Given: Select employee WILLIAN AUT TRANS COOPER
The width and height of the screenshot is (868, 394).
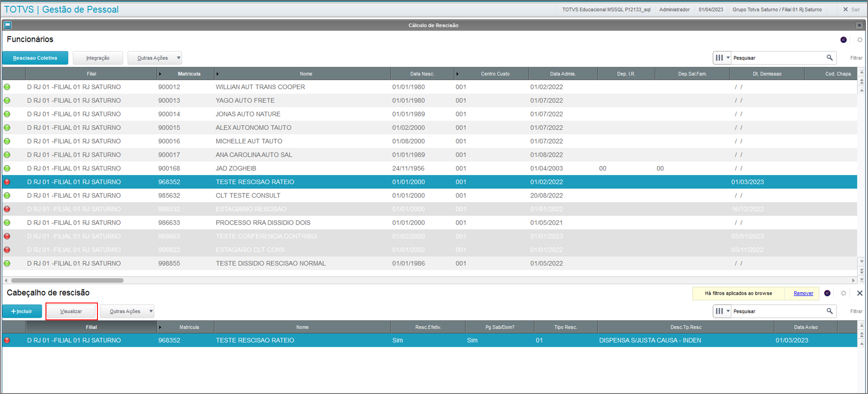Looking at the screenshot, I should (430, 87).
